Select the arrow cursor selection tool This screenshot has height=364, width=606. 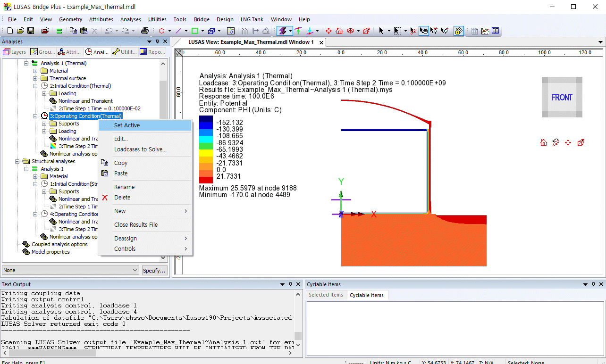point(381,31)
